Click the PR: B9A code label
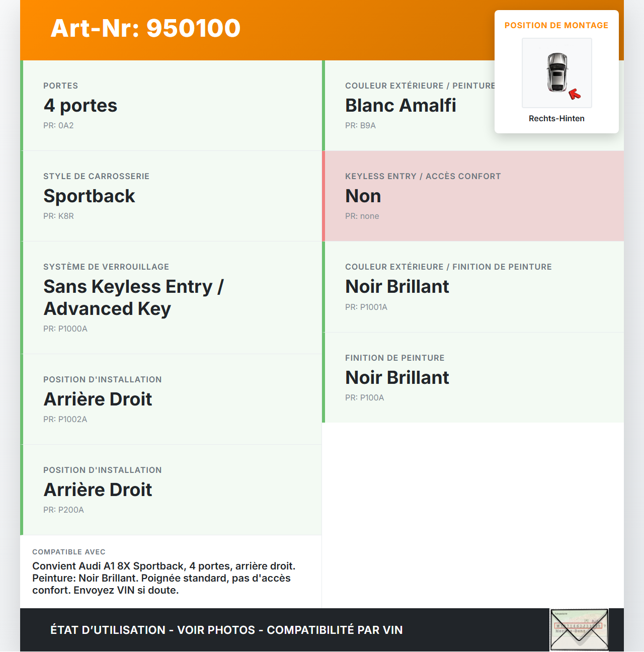This screenshot has width=644, height=652. click(360, 126)
